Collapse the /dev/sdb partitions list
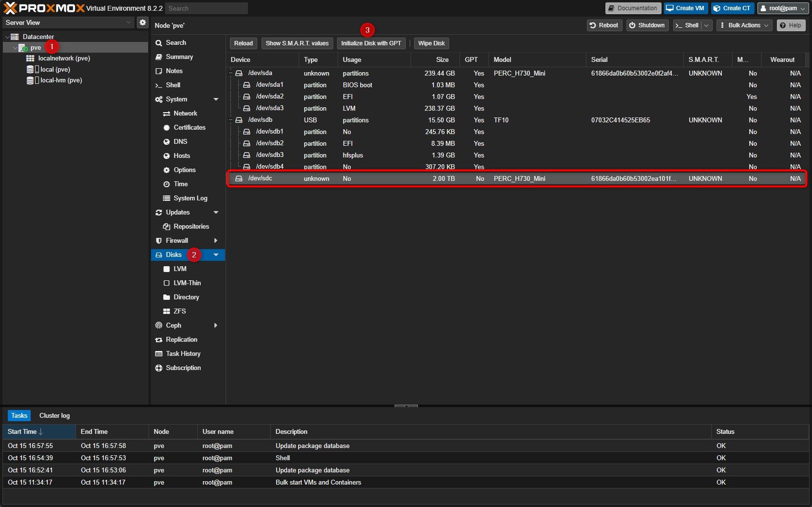Image resolution: width=812 pixels, height=507 pixels. point(231,120)
